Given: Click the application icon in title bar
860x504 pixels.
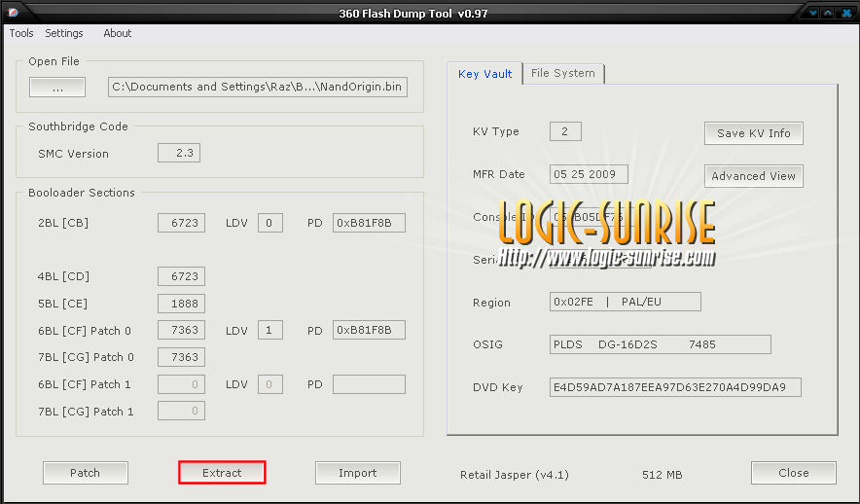Looking at the screenshot, I should (14, 12).
